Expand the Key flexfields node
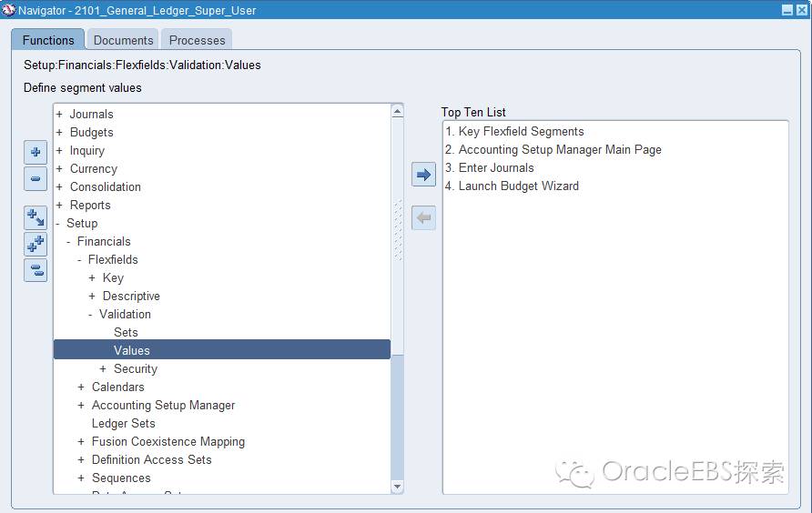The height and width of the screenshot is (513, 812). (x=92, y=278)
